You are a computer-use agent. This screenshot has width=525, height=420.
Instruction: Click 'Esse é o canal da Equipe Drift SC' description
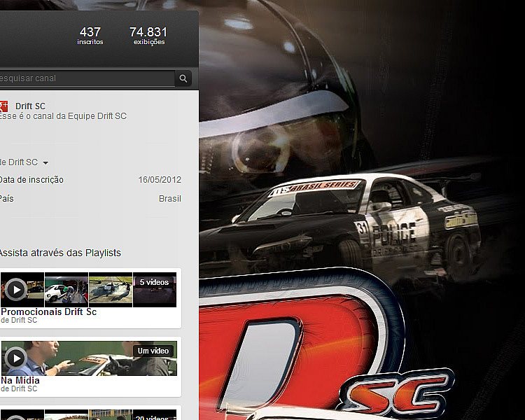[x=63, y=116]
